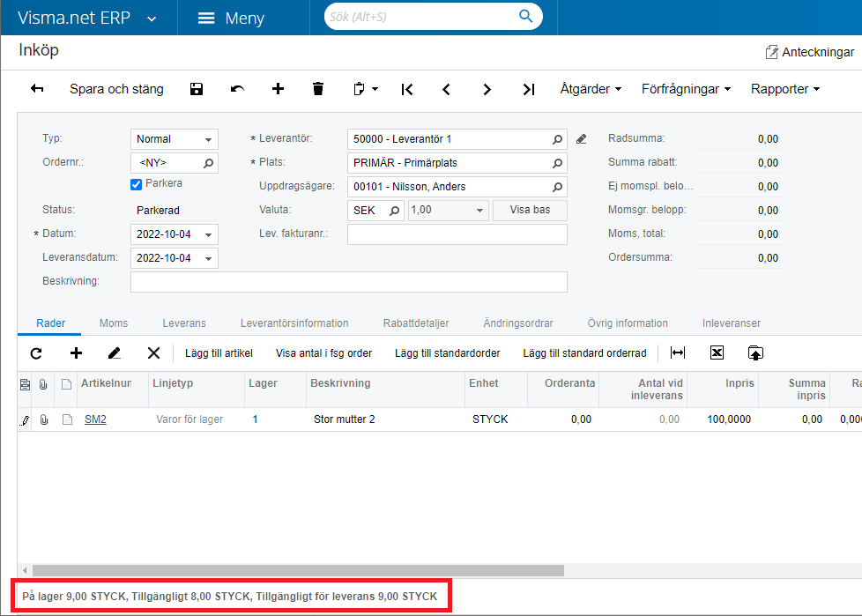Open the SM2 article link
This screenshot has width=862, height=616.
(95, 419)
